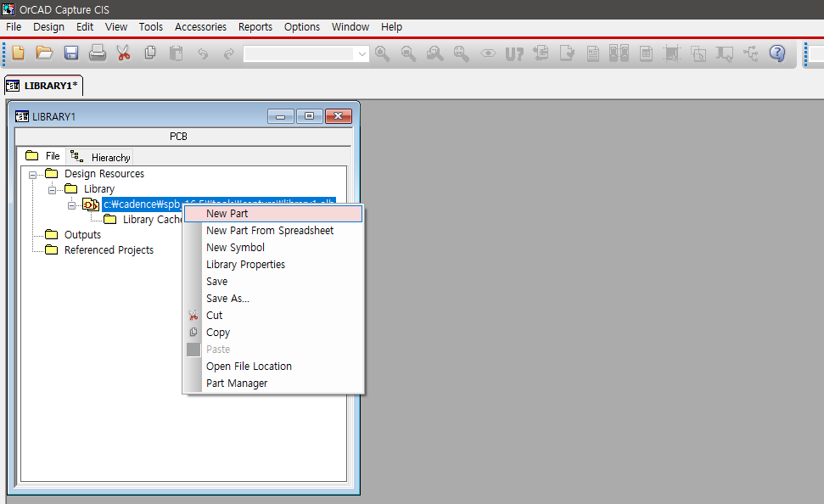Open the Accessories menu

tap(201, 27)
